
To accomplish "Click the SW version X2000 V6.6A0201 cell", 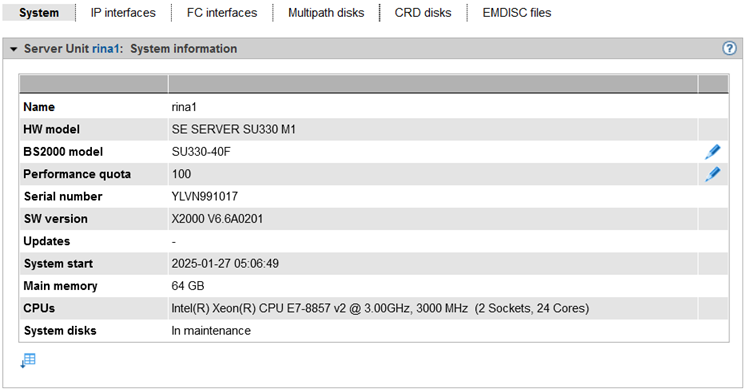I will [433, 219].
